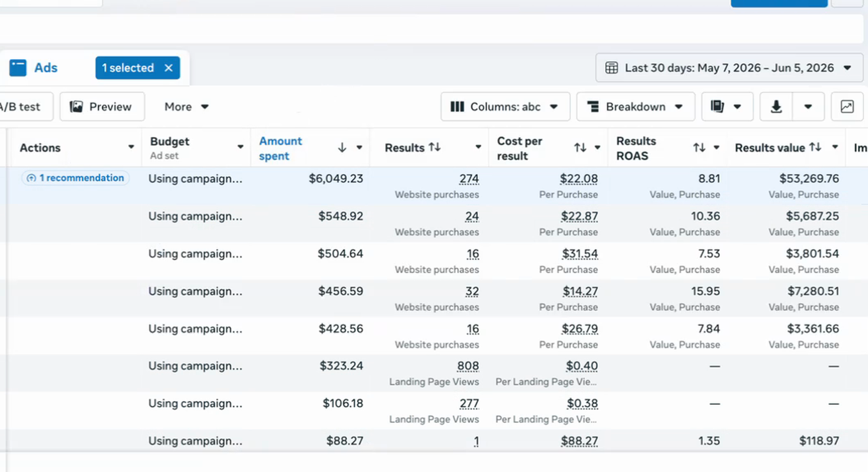Viewport: 868px width, 472px height.
Task: Select the $106.18 amount spent cell
Action: 343,404
